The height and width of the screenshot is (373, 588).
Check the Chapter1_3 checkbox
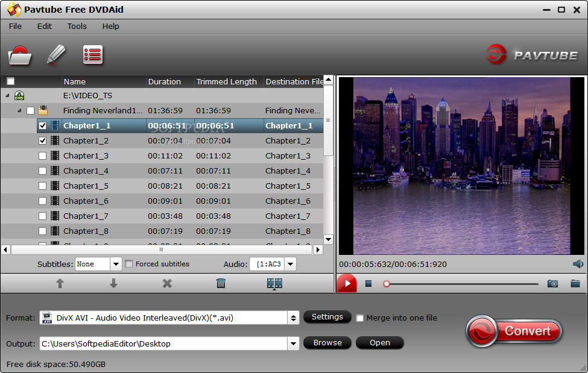tap(43, 155)
